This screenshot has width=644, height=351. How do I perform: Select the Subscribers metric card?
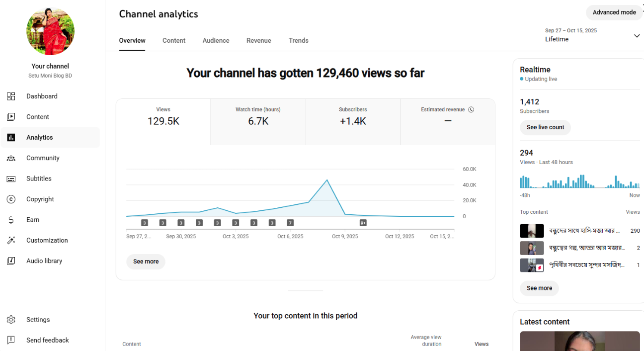(353, 121)
